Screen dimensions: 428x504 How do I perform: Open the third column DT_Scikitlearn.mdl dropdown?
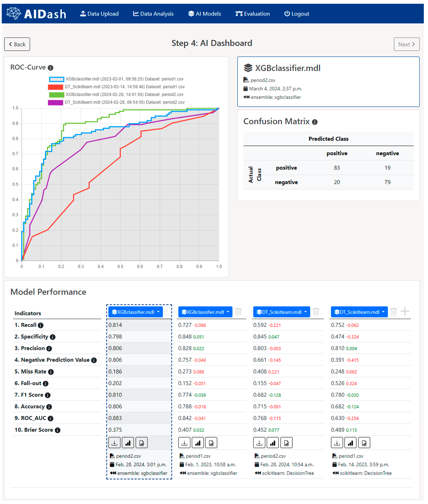click(x=281, y=312)
